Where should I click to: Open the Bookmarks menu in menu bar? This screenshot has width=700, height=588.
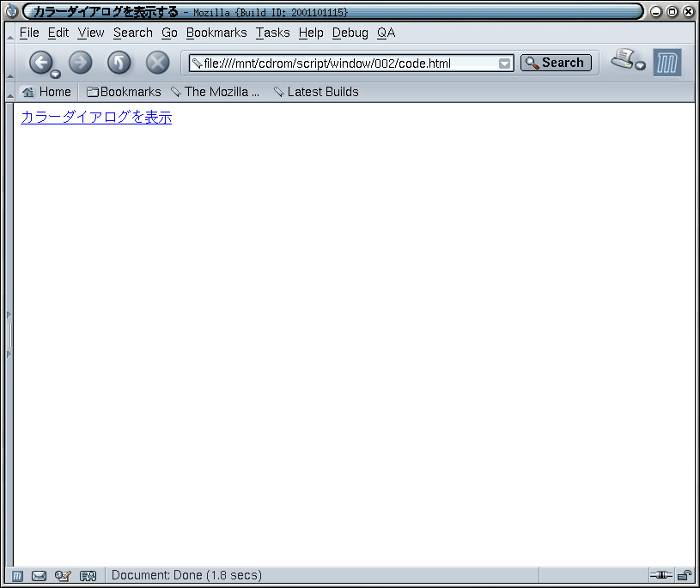(216, 33)
